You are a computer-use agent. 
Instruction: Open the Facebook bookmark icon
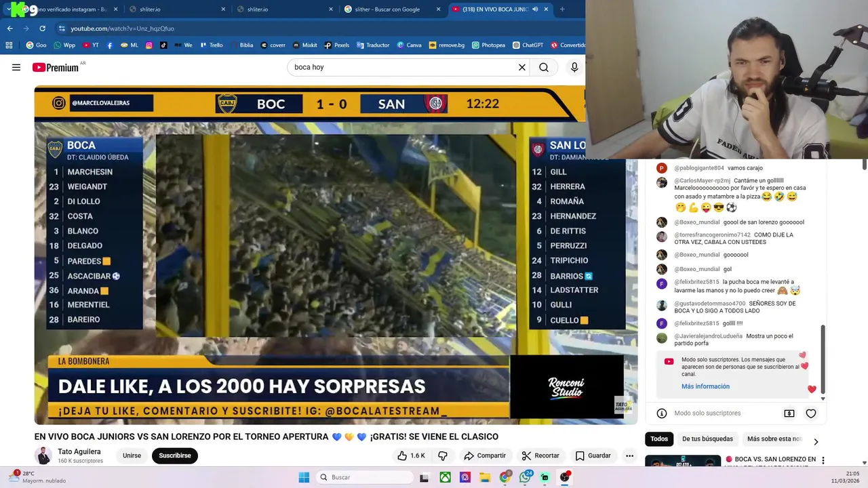click(110, 45)
